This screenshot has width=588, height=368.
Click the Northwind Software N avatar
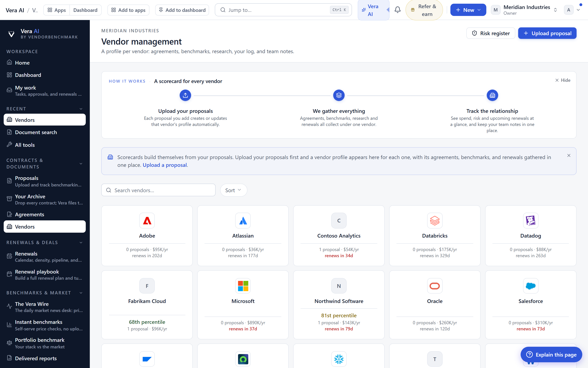[x=339, y=286]
